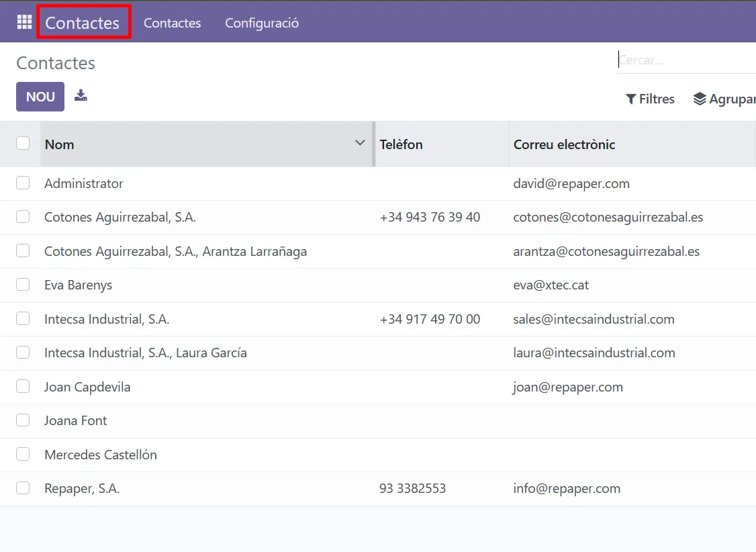Click email cotones@cotonesaguirrezabal.es
Viewport: 756px width, 552px height.
click(608, 217)
